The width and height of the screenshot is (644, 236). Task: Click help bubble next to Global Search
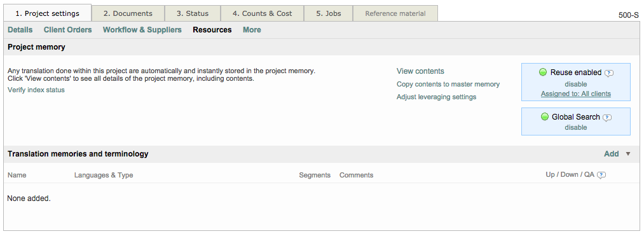point(607,118)
